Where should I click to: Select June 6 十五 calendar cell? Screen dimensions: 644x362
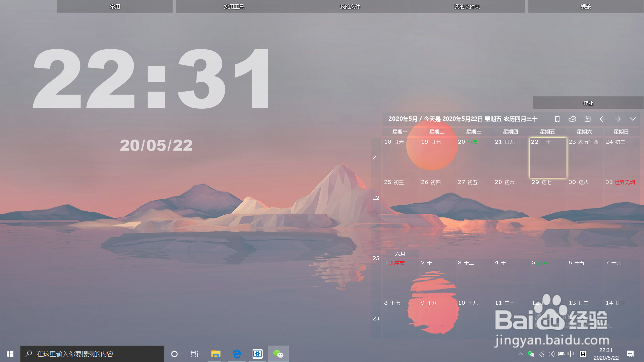pyautogui.click(x=585, y=278)
